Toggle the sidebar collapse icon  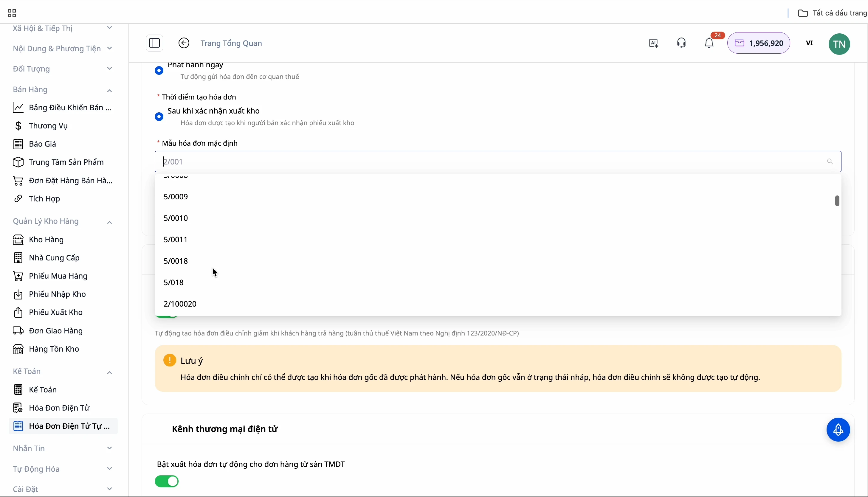pyautogui.click(x=155, y=43)
